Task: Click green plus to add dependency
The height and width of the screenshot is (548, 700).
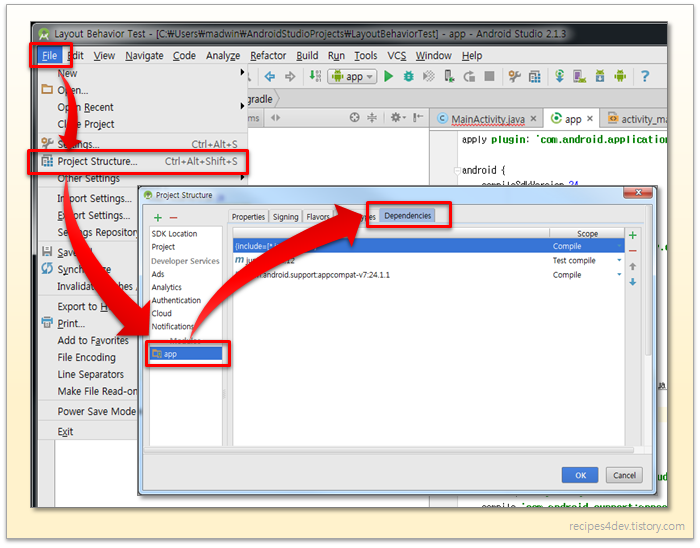Action: point(633,235)
